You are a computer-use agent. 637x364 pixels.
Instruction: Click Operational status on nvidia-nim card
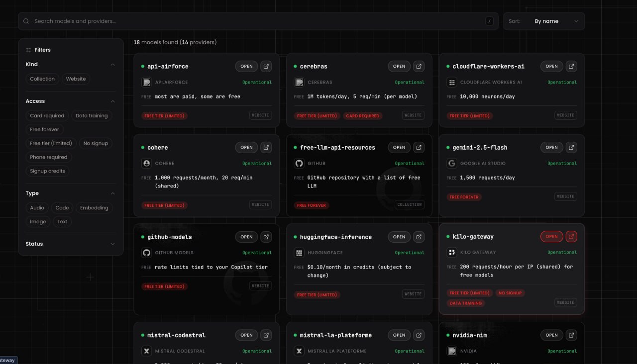(x=562, y=351)
